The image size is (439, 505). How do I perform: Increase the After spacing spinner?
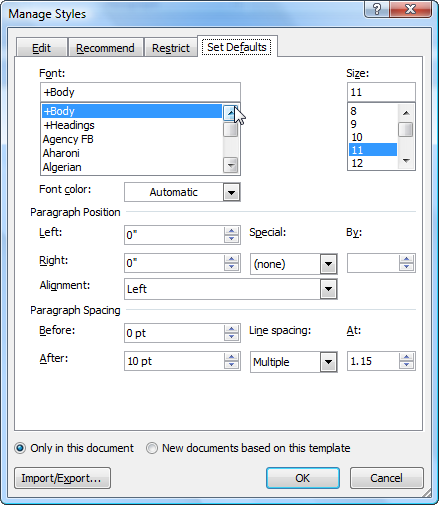click(231, 357)
